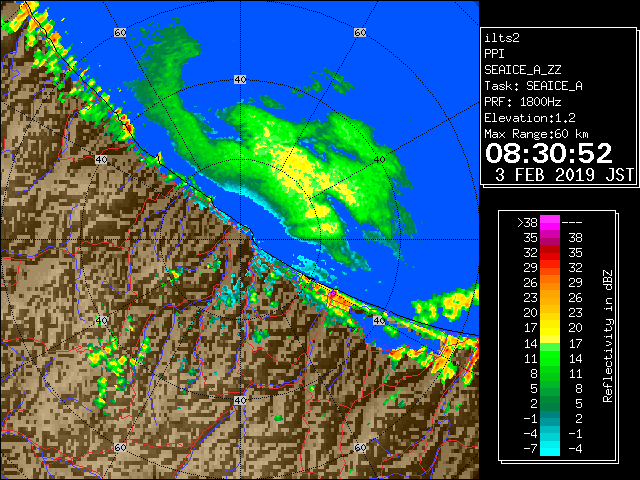
Task: Click the magenta-marked echo on the southeast coast
Action: 333,293
